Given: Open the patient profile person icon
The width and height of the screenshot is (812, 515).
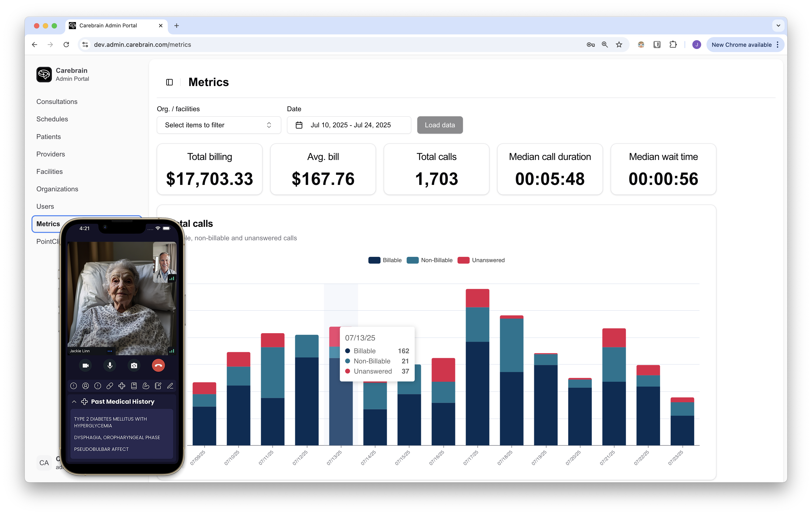Looking at the screenshot, I should (86, 386).
